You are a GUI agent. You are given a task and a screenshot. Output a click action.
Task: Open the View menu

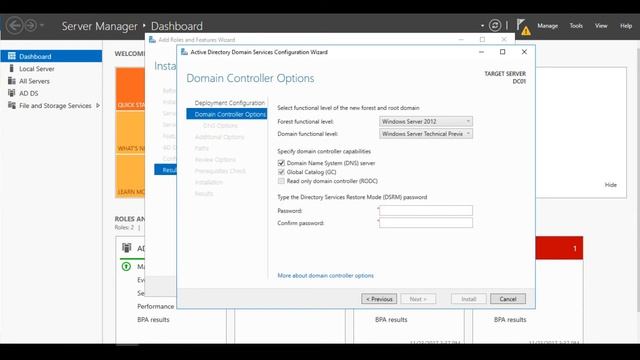coord(601,26)
